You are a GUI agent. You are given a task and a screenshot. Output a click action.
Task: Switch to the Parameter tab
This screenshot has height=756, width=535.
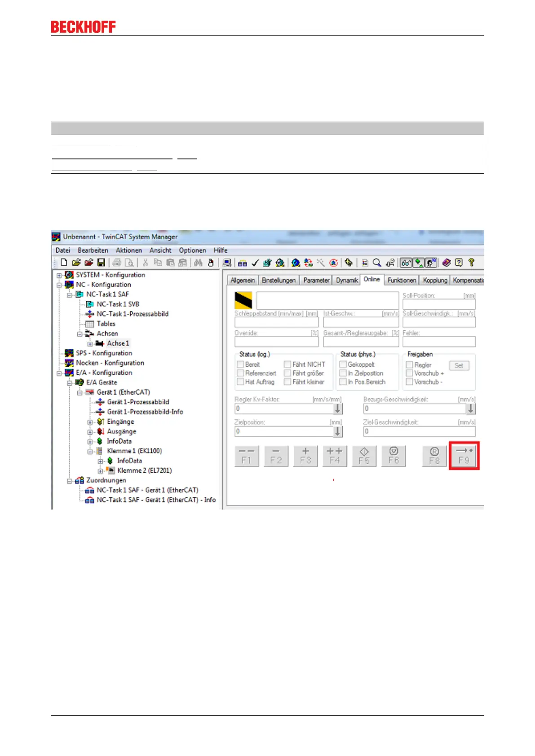point(316,280)
